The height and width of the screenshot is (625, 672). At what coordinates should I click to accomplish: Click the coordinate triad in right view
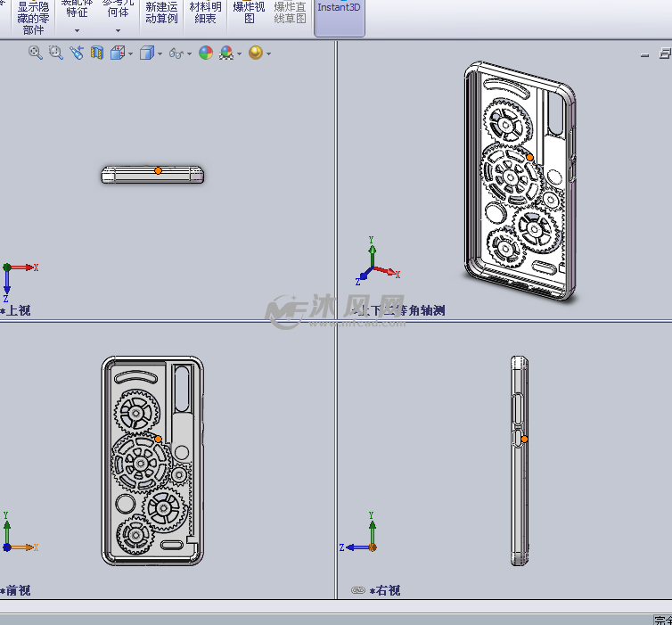(x=358, y=531)
